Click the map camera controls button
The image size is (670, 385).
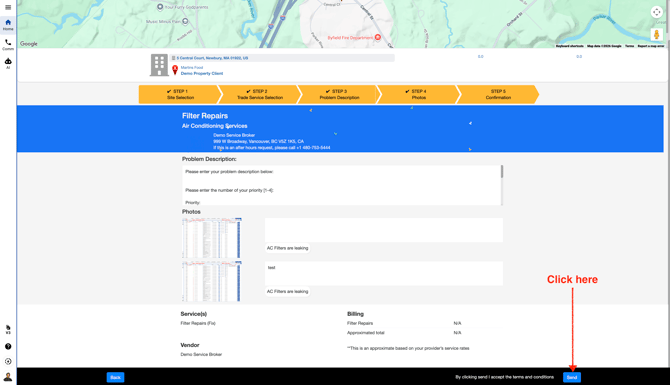tap(657, 12)
